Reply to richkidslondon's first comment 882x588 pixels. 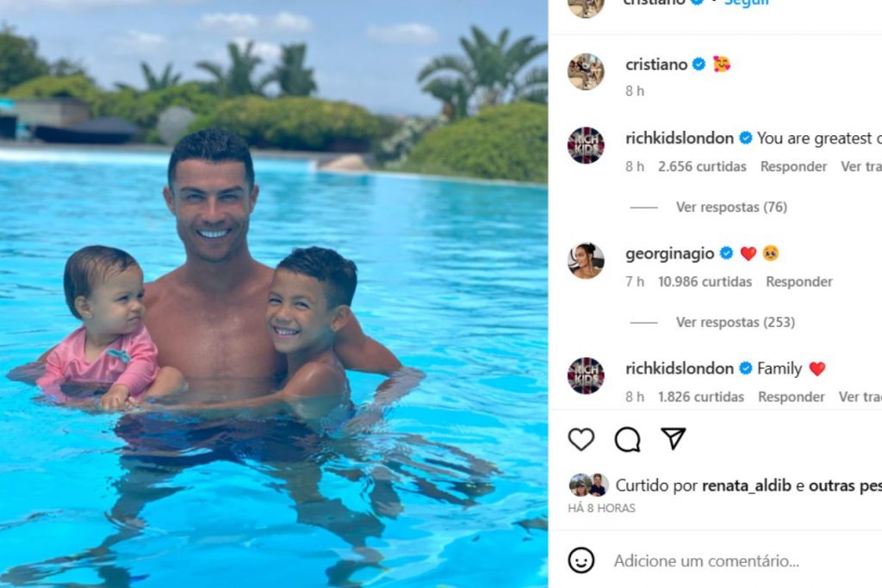(793, 166)
